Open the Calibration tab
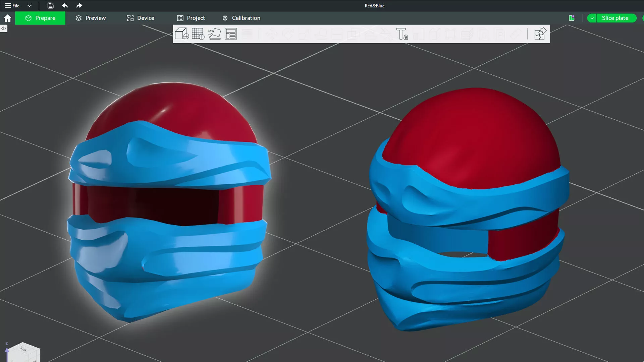 click(x=241, y=18)
